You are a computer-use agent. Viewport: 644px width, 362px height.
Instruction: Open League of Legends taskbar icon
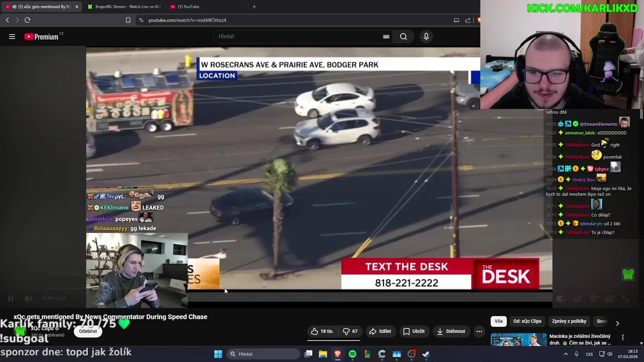(x=367, y=354)
